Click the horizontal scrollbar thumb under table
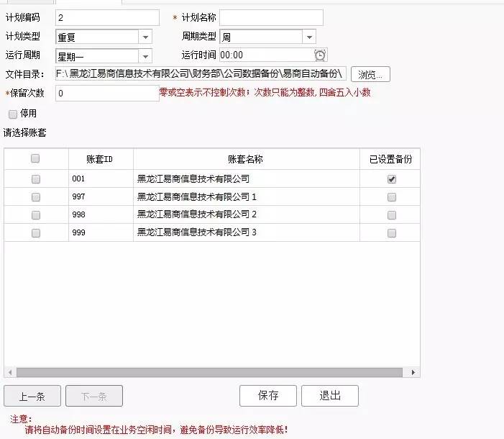The width and height of the screenshot is (504, 439). point(209,372)
